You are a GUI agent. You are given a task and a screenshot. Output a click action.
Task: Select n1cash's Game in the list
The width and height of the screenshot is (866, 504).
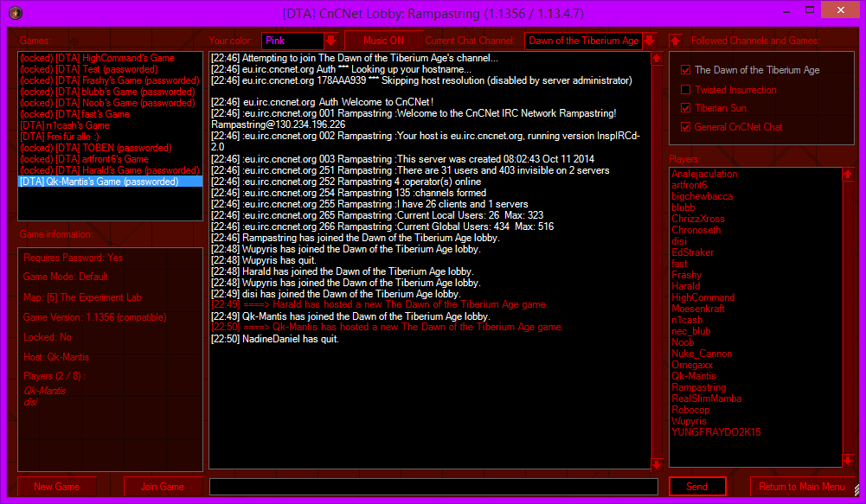(111, 125)
